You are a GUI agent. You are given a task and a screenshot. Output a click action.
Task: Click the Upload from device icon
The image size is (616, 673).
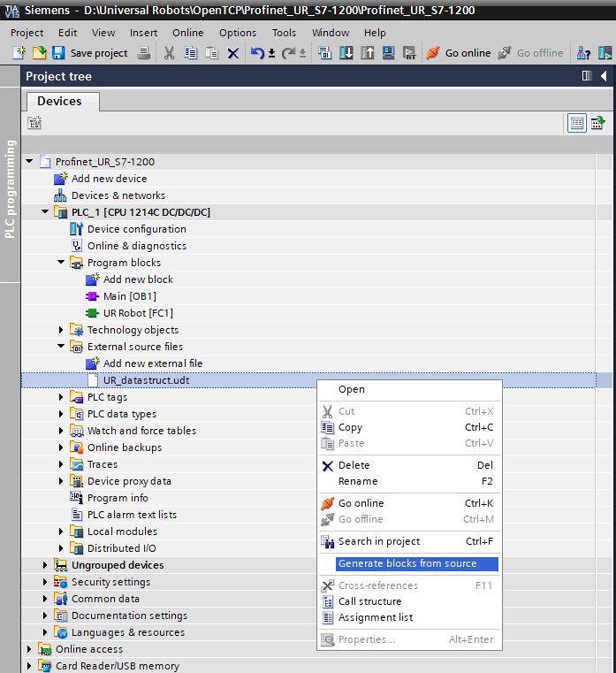(x=367, y=53)
